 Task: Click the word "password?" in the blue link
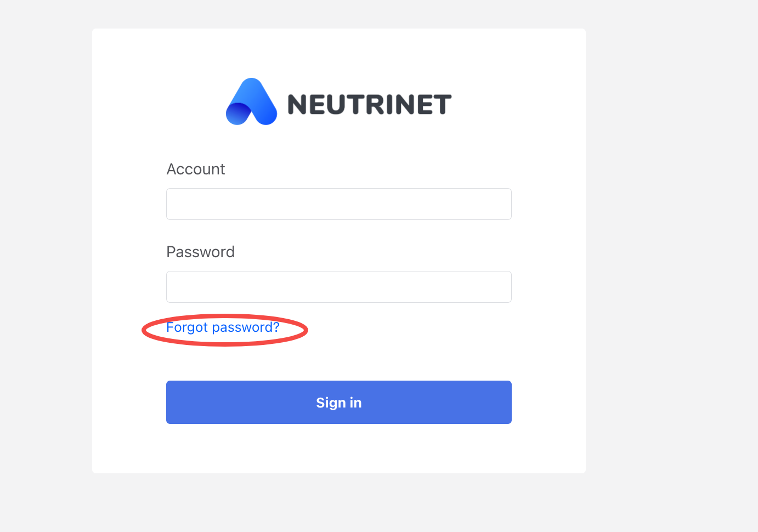coord(246,328)
